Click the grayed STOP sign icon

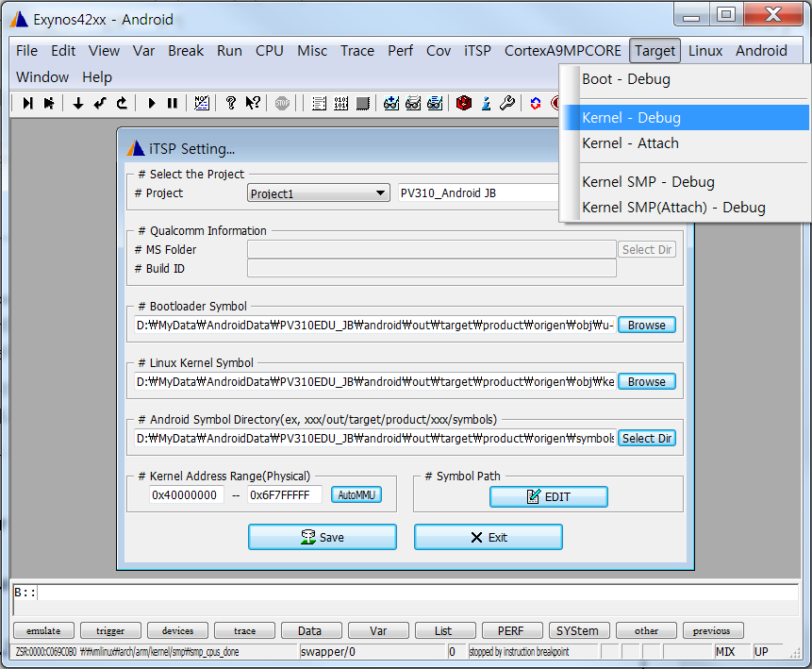click(x=282, y=103)
